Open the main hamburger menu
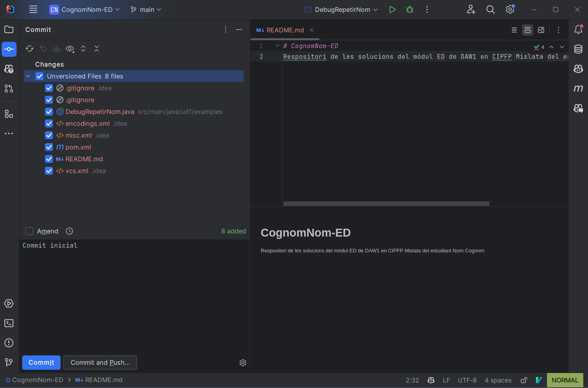 33,9
